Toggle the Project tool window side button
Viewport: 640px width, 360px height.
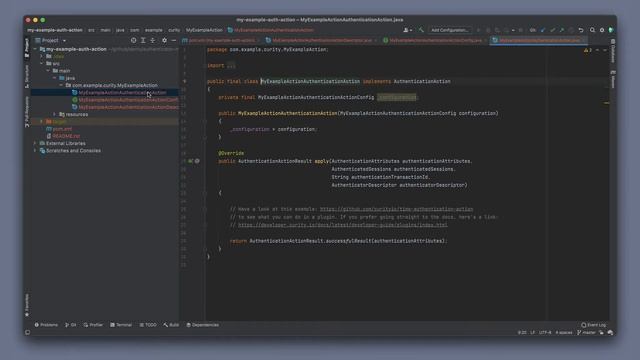27,47
